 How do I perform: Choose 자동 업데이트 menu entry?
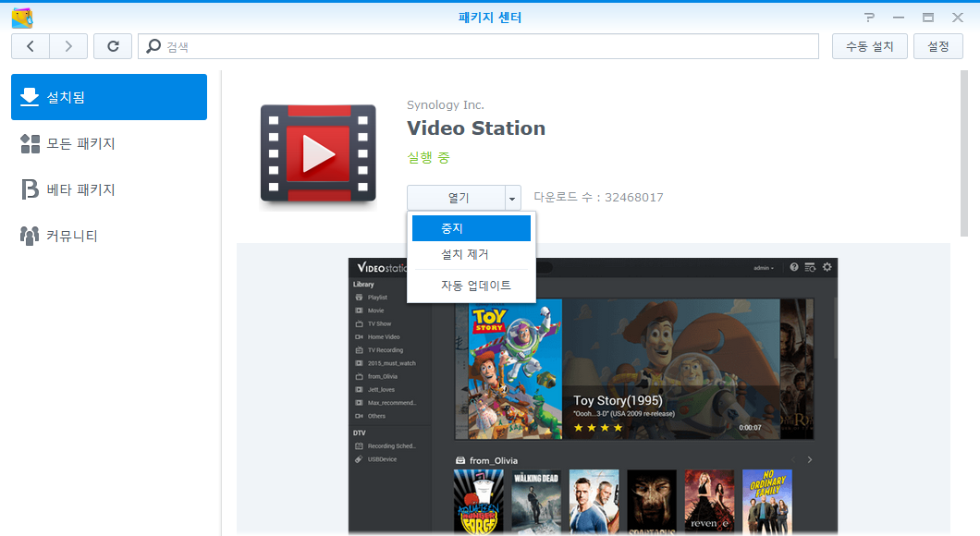click(472, 286)
